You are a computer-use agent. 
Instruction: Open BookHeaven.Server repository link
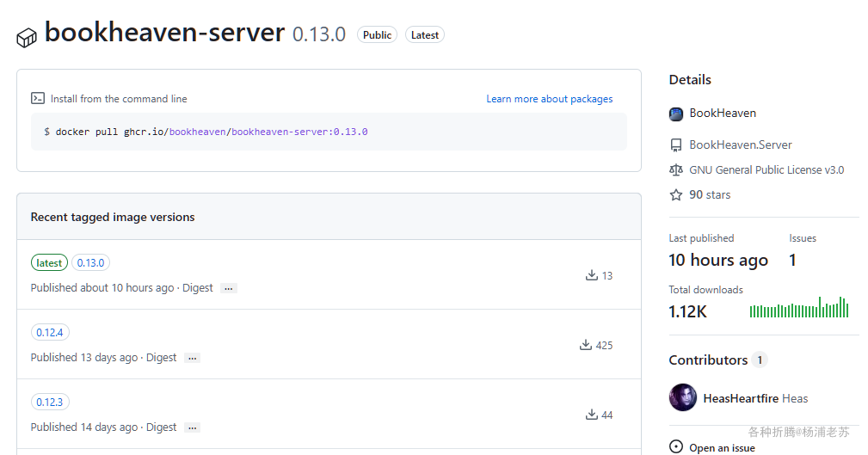pos(740,145)
